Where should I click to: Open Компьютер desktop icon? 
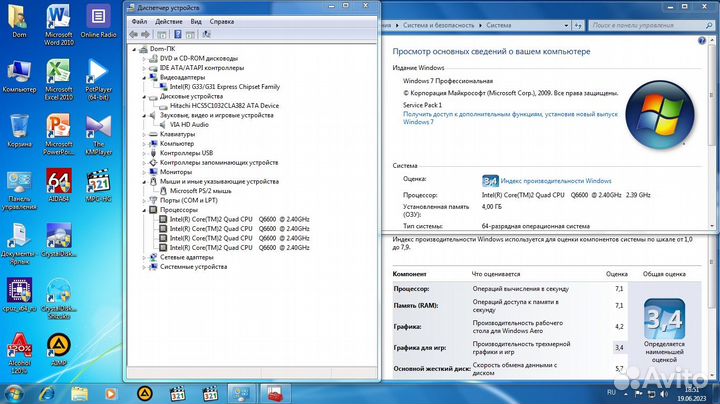(x=19, y=76)
